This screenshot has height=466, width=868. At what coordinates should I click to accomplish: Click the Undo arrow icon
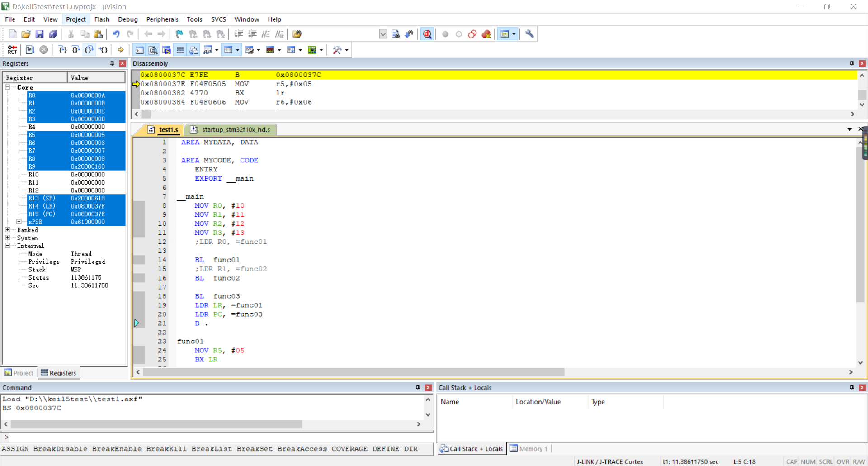click(116, 34)
